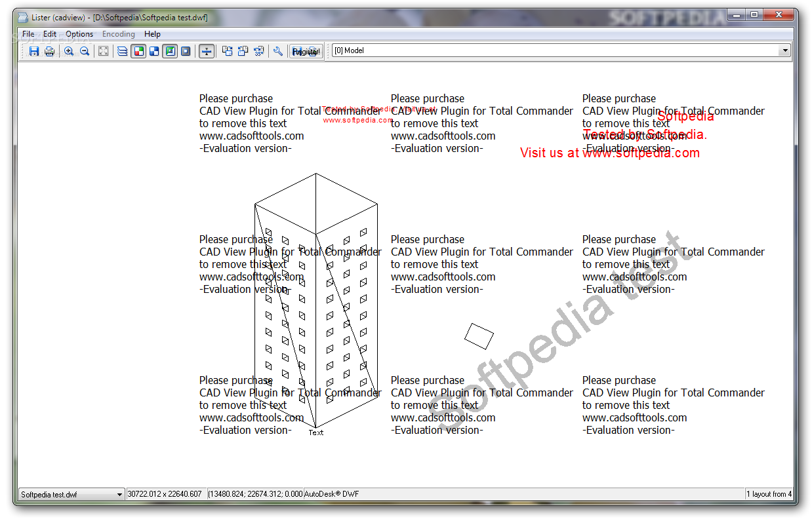Maximize the Lister window

[x=754, y=14]
